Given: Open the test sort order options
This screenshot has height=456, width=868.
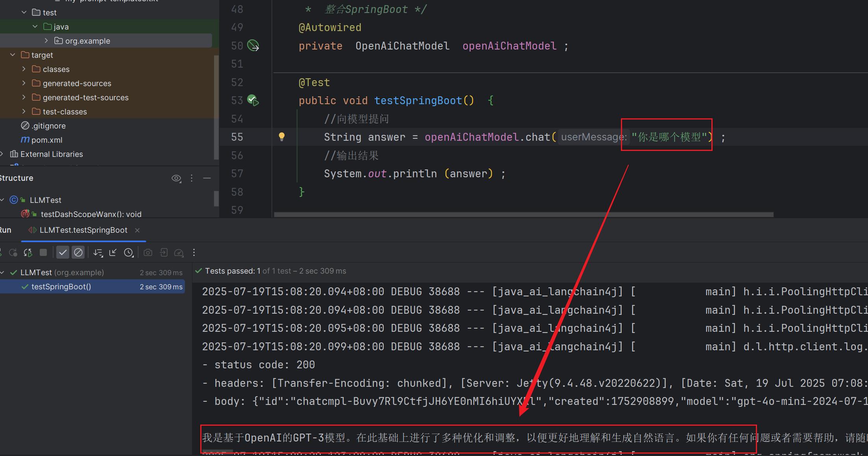Looking at the screenshot, I should [98, 252].
